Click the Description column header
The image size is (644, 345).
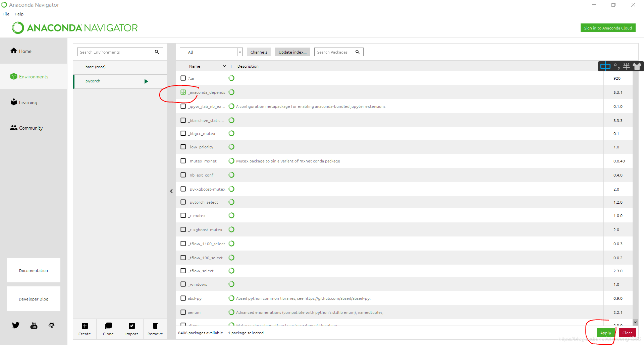[248, 66]
